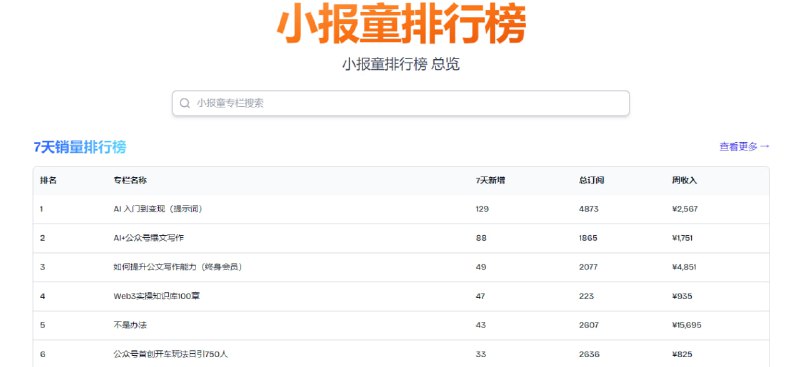Screen dimensions: 800x367
Task: Click weekly income ¥825
Action: (x=682, y=354)
